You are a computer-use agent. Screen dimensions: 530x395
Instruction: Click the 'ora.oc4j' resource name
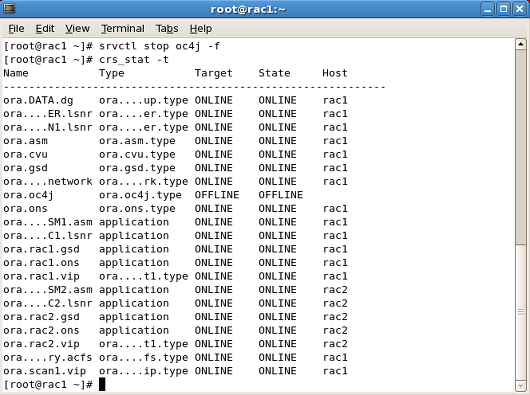tap(29, 195)
